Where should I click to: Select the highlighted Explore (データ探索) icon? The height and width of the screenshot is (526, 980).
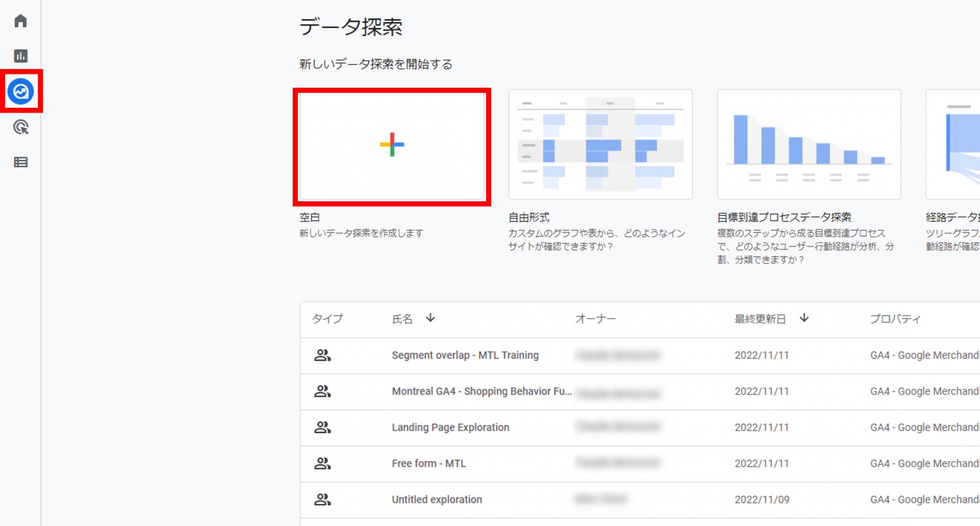click(21, 92)
